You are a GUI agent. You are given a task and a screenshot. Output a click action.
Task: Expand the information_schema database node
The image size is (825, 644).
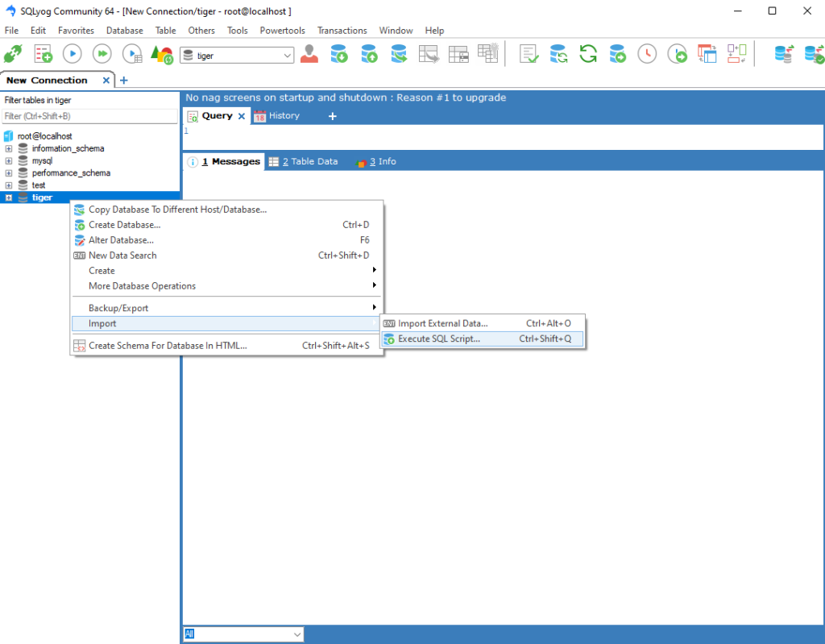tap(9, 148)
